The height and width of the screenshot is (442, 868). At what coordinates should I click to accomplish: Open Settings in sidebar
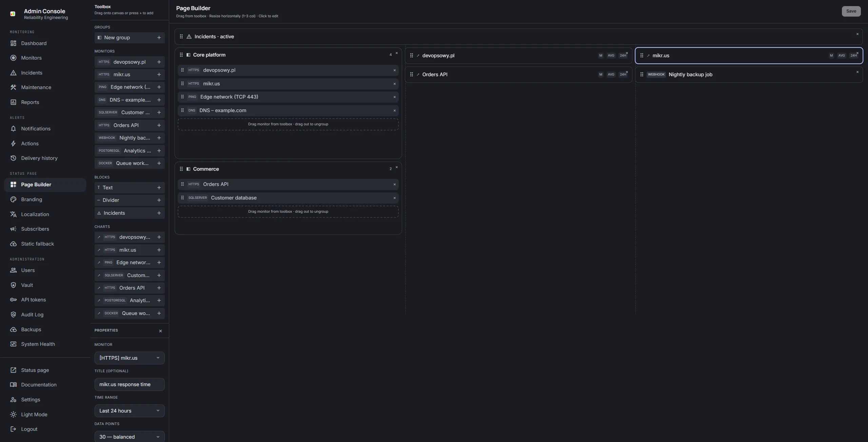pos(45,400)
